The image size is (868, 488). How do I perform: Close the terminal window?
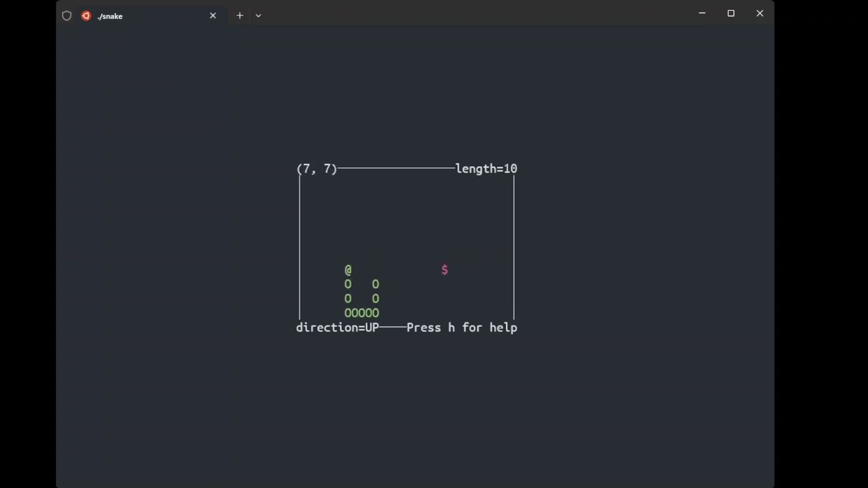point(759,14)
